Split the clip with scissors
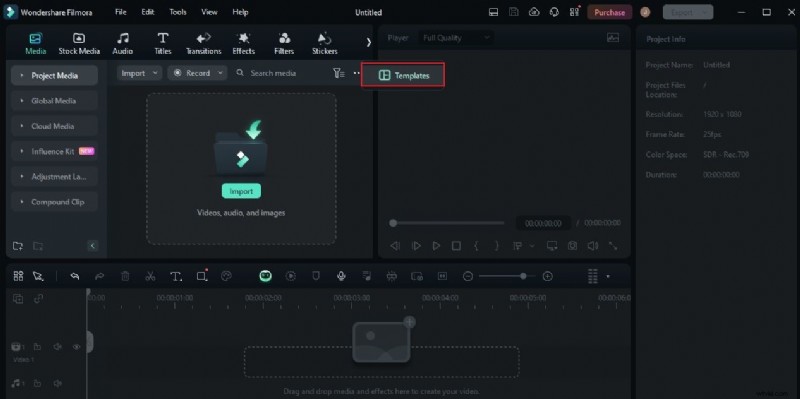 point(150,276)
